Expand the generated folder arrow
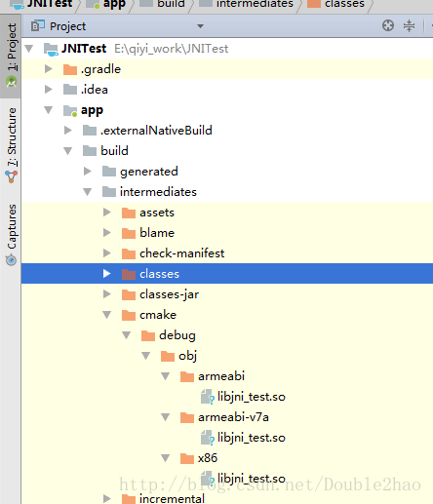The width and height of the screenshot is (433, 504). (88, 172)
